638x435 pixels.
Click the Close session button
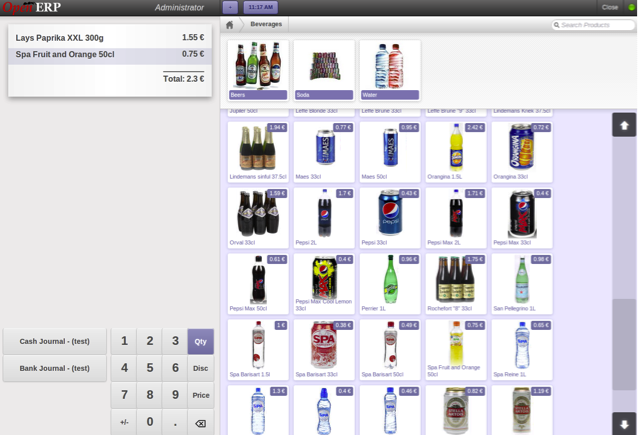pos(610,7)
